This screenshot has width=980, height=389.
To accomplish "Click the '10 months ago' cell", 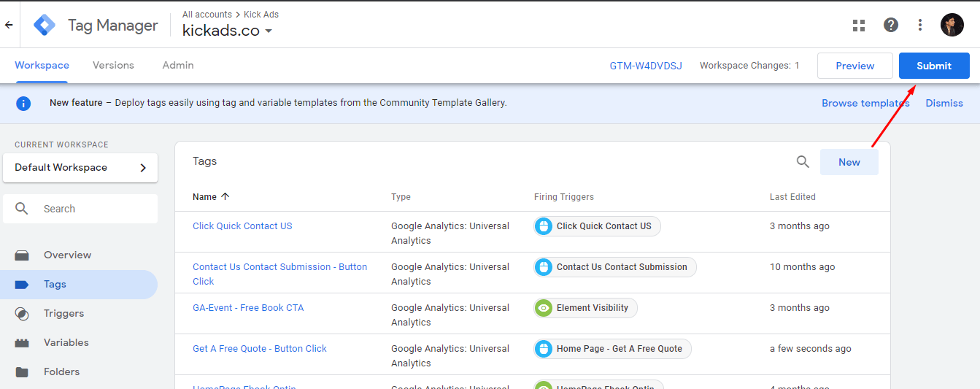I will pyautogui.click(x=803, y=267).
